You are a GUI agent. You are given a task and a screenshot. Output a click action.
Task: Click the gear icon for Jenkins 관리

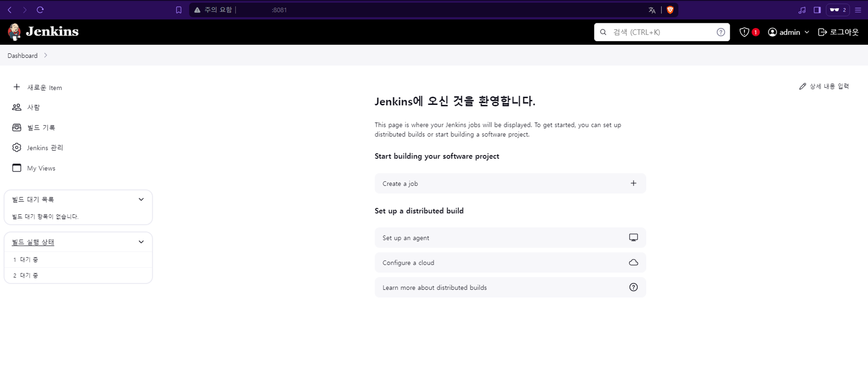click(x=17, y=147)
